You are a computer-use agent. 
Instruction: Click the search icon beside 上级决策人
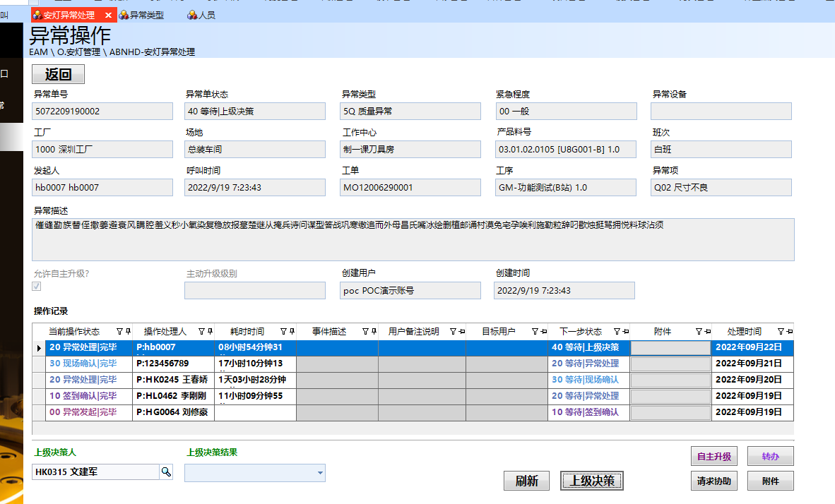tap(166, 472)
